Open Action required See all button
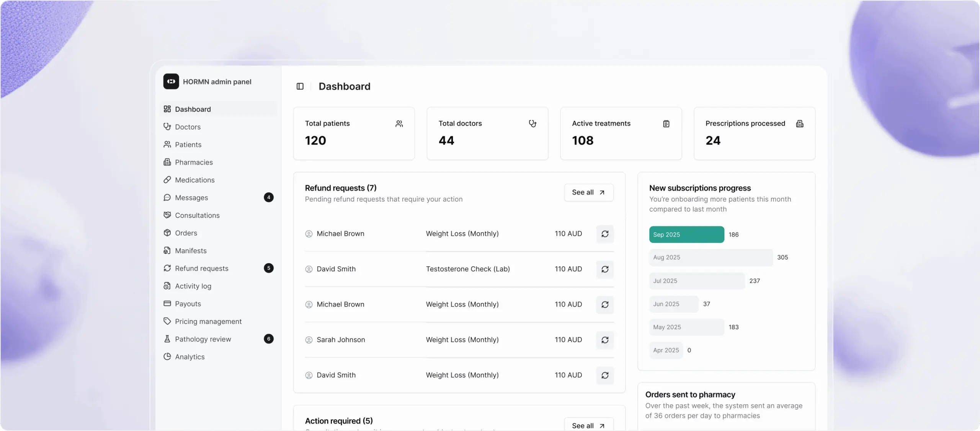The image size is (980, 431). [588, 425]
